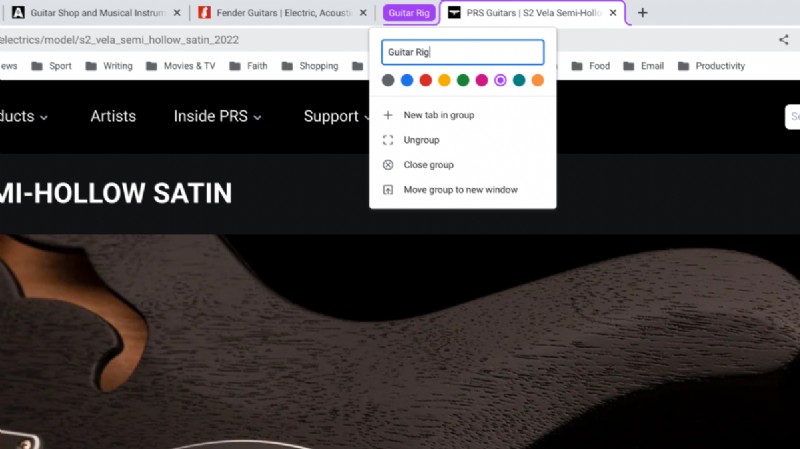Click the Fender favicon on its tab
800x449 pixels.
pos(205,13)
